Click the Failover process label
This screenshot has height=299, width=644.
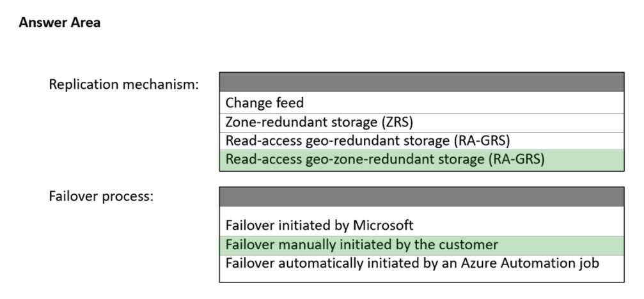[x=101, y=196]
